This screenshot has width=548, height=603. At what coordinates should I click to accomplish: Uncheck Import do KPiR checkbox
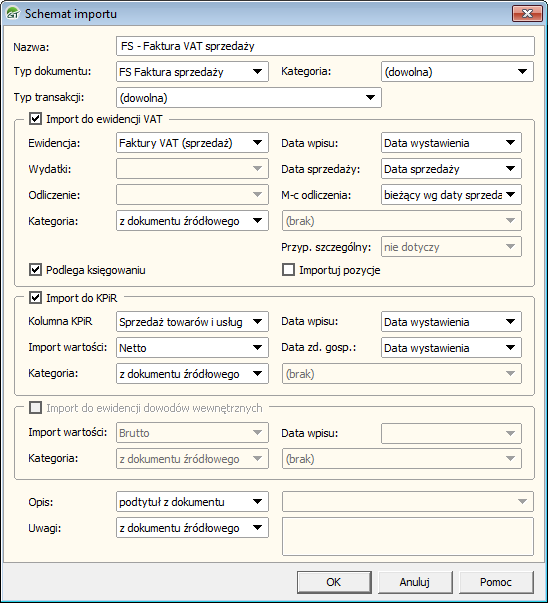(35, 298)
